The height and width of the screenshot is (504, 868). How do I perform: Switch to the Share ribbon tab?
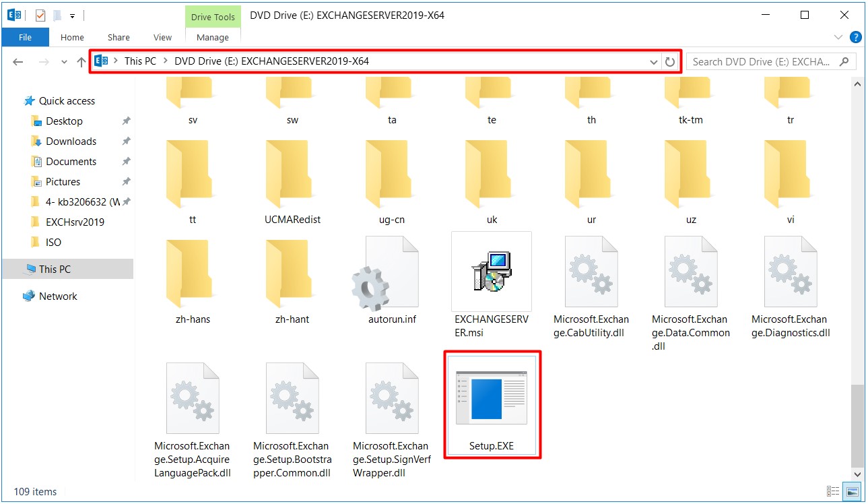coord(119,37)
